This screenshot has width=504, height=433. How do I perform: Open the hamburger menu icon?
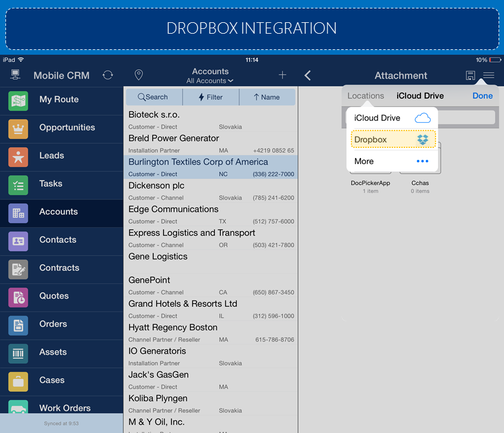pyautogui.click(x=489, y=75)
